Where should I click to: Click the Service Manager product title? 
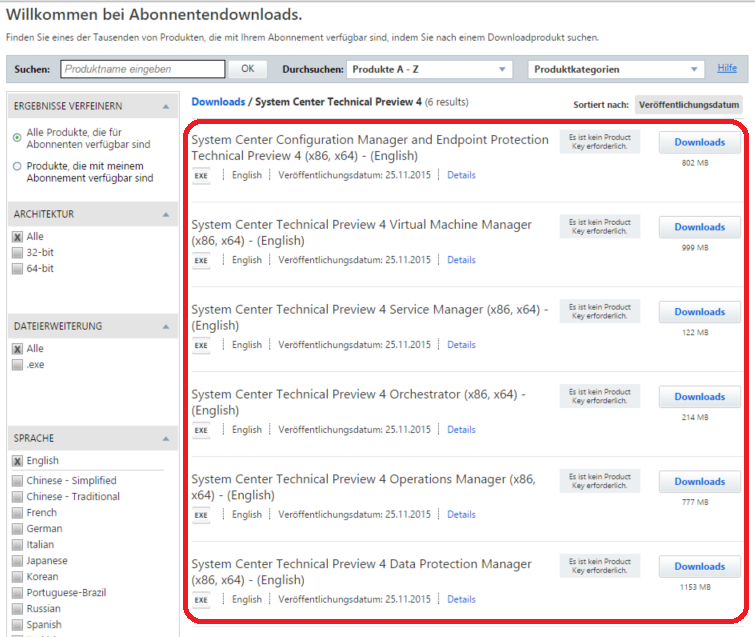370,317
